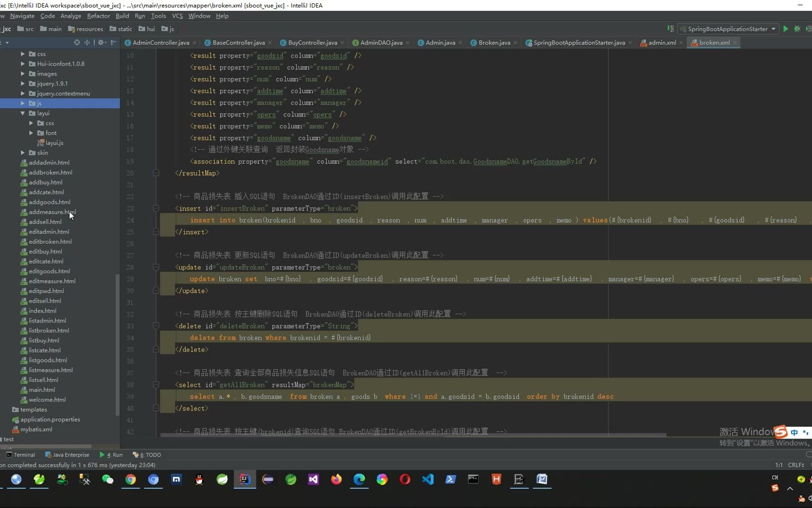Open the VCS menu
Screen dimensions: 812x508
177,15
